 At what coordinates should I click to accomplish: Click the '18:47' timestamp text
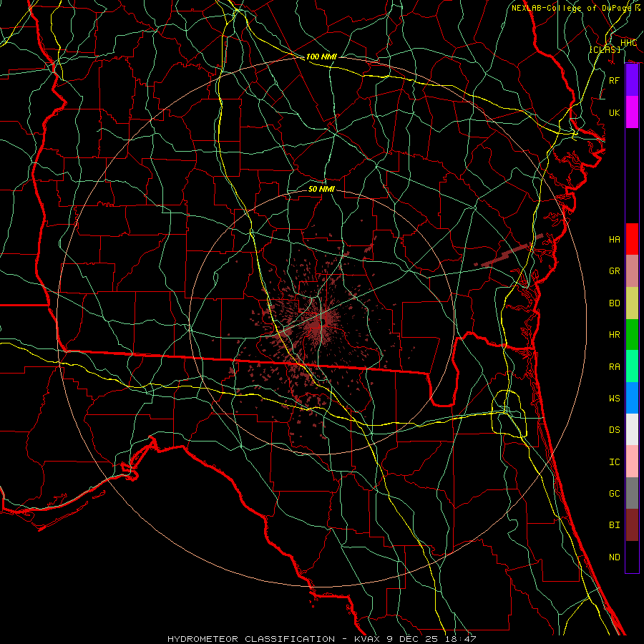click(461, 639)
